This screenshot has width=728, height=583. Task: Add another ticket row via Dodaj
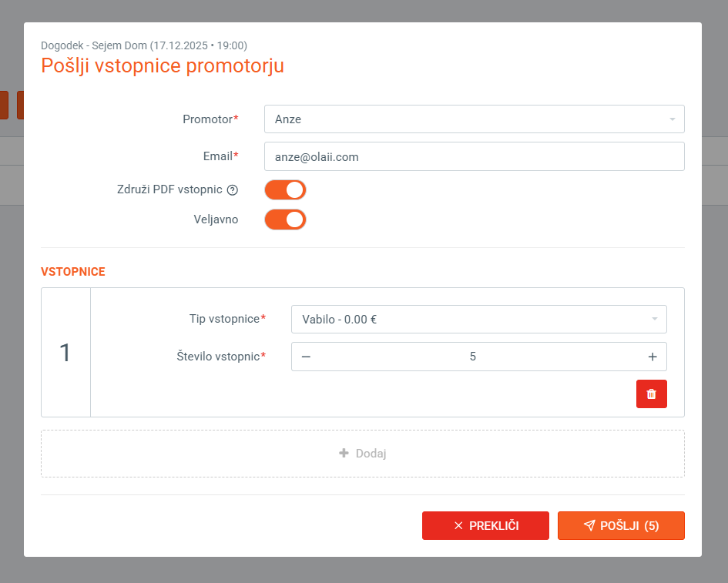(362, 454)
